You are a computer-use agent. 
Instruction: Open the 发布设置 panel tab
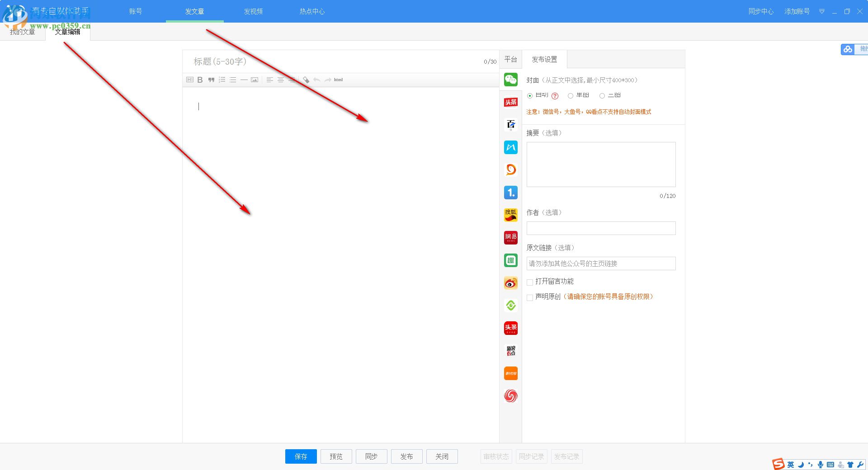[x=545, y=59]
